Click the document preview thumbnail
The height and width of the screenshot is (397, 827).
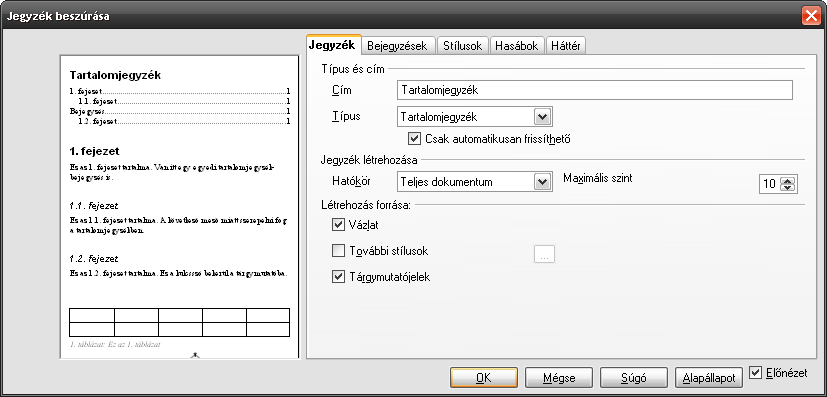click(179, 207)
